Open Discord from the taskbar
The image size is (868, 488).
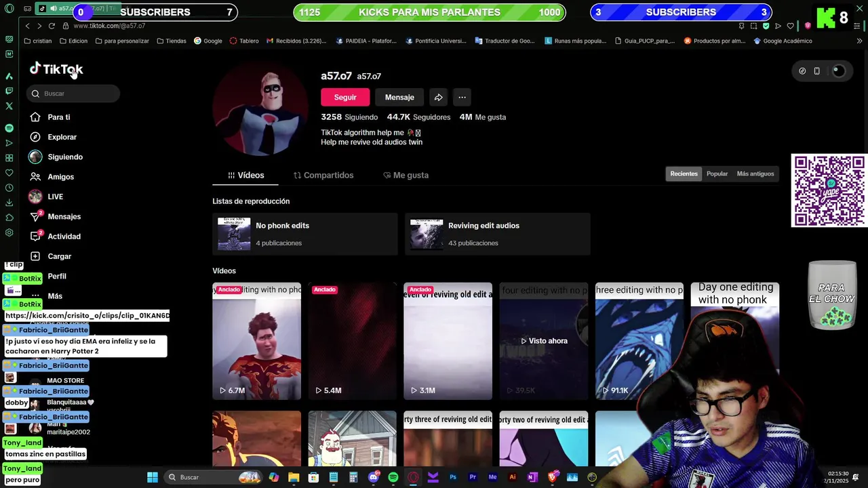pyautogui.click(x=374, y=477)
